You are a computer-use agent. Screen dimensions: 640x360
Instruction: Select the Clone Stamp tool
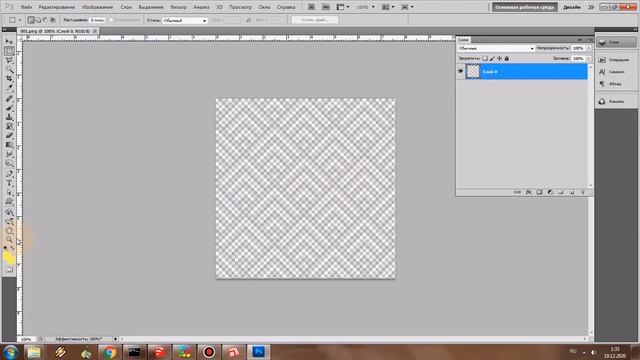pos(9,117)
